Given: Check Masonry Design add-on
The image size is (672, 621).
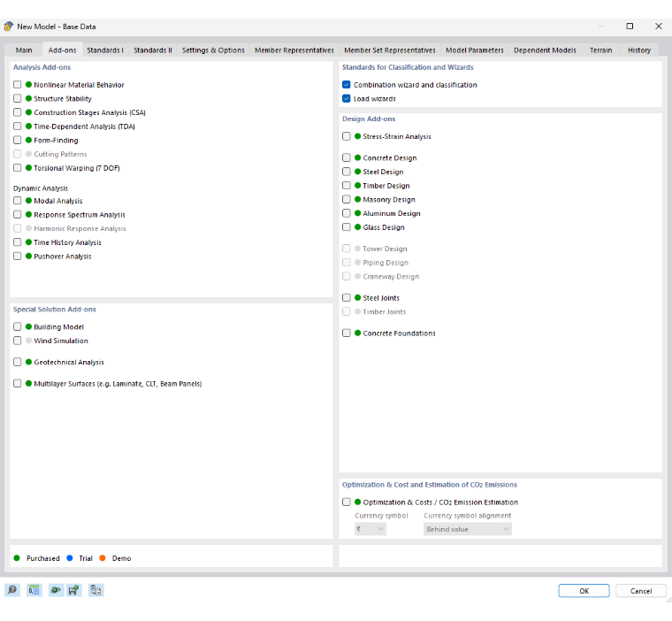Looking at the screenshot, I should point(347,199).
